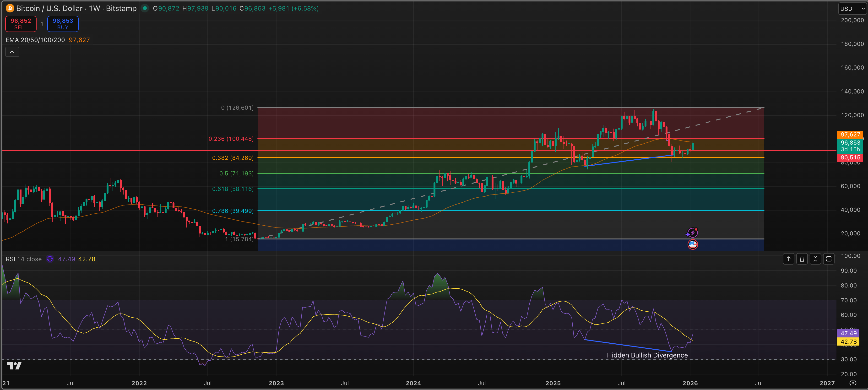The image size is (868, 390).
Task: Click the 96,852 SELL button
Action: pyautogui.click(x=21, y=24)
